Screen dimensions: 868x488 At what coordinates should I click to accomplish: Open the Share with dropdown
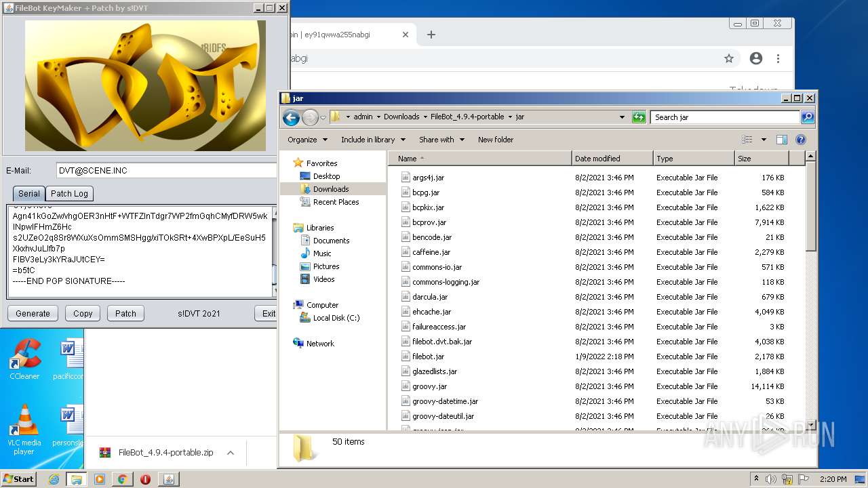click(441, 140)
